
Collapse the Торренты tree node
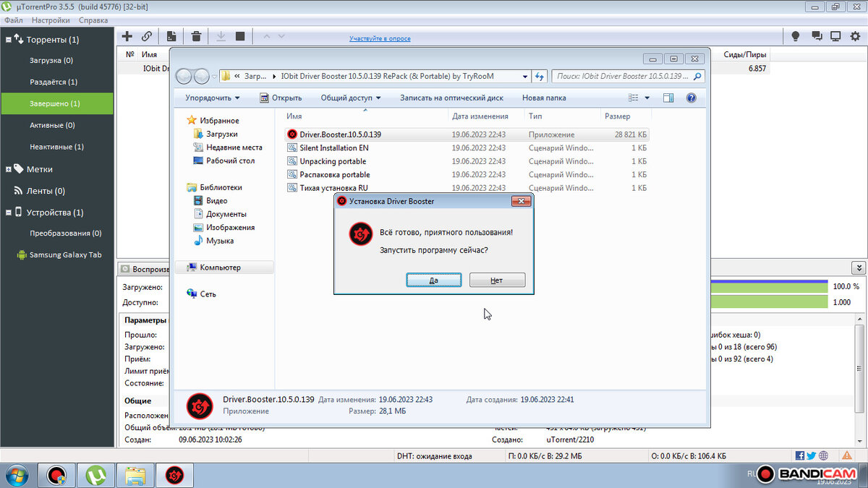click(x=9, y=39)
